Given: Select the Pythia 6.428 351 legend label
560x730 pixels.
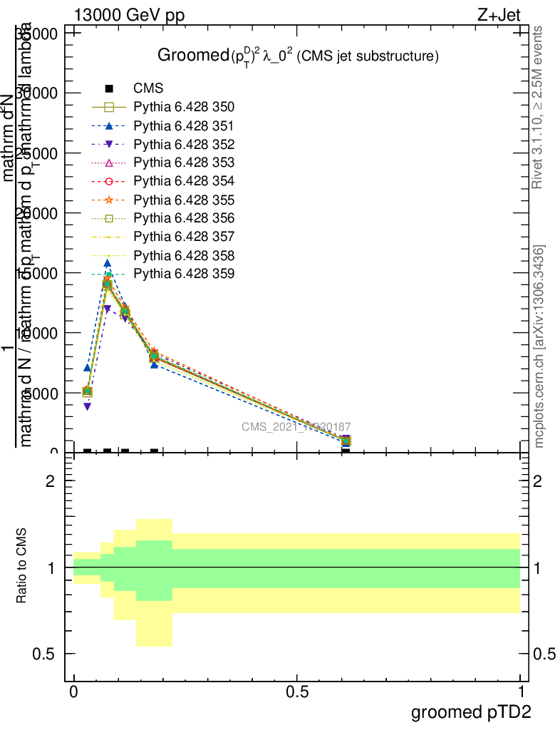Looking at the screenshot, I should tap(184, 125).
